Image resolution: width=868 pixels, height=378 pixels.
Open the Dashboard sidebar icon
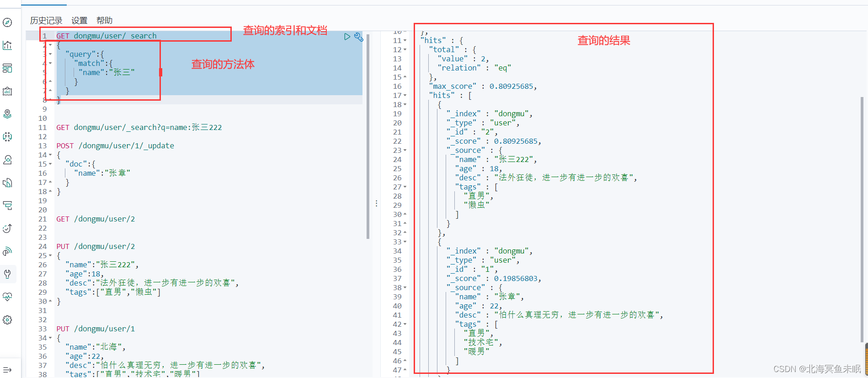click(7, 68)
